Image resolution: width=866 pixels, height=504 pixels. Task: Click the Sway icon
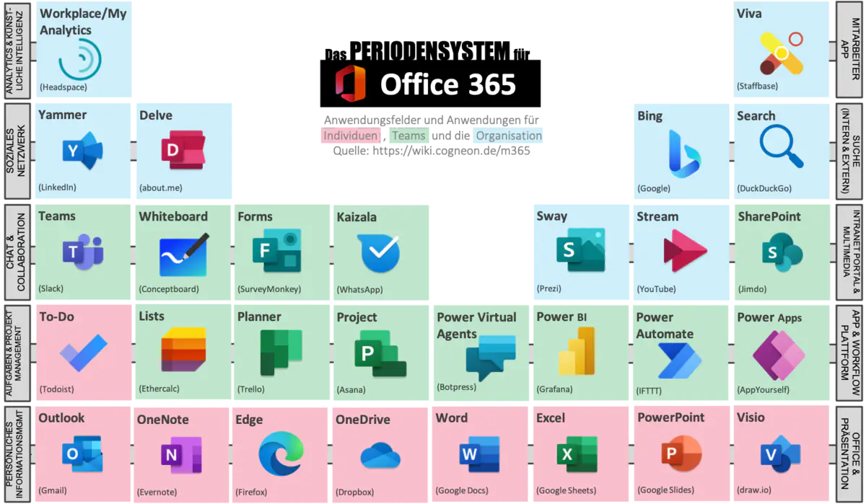point(581,250)
